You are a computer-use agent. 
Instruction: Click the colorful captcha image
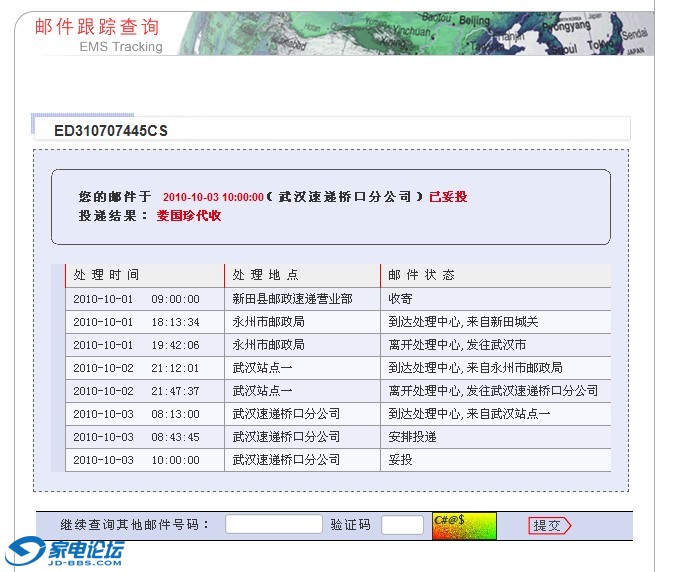coord(464,525)
